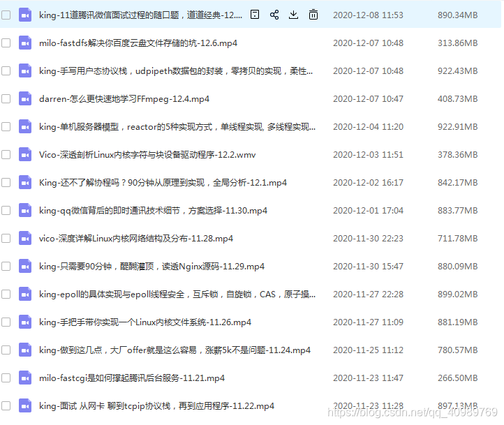The image size is (504, 425).
Task: Click size value 313.86MB
Action: pyautogui.click(x=457, y=43)
